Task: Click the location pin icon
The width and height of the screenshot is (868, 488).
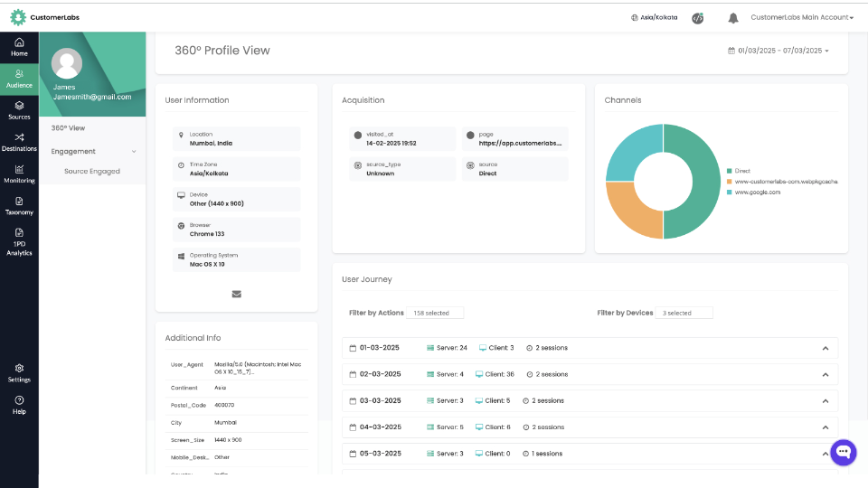Action: coord(181,135)
